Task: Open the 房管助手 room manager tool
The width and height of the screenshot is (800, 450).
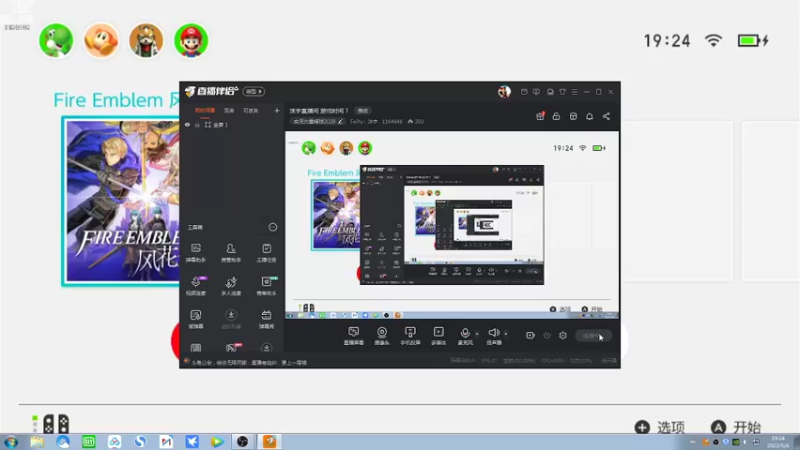Action: 231,253
